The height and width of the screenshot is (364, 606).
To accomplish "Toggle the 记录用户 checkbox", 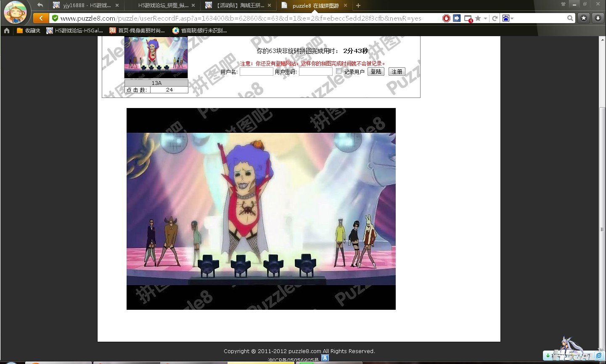I will (x=339, y=71).
